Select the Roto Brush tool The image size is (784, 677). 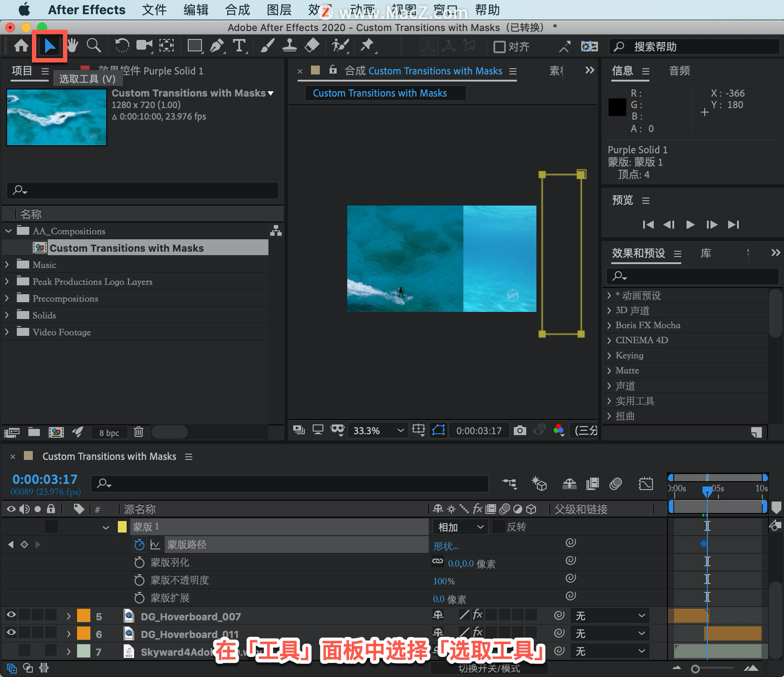[x=340, y=45]
